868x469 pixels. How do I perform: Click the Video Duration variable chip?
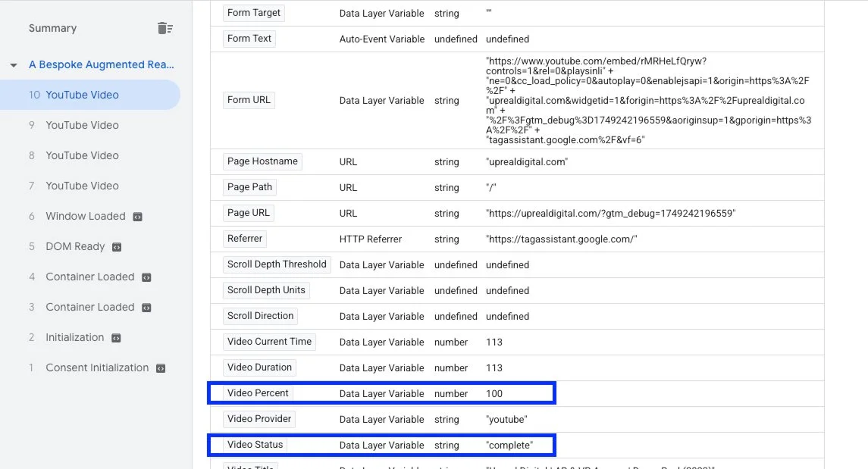(x=259, y=367)
